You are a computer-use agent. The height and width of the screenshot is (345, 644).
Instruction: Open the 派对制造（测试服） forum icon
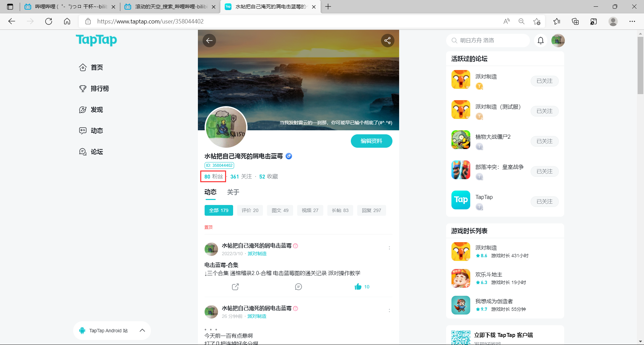coord(461,110)
